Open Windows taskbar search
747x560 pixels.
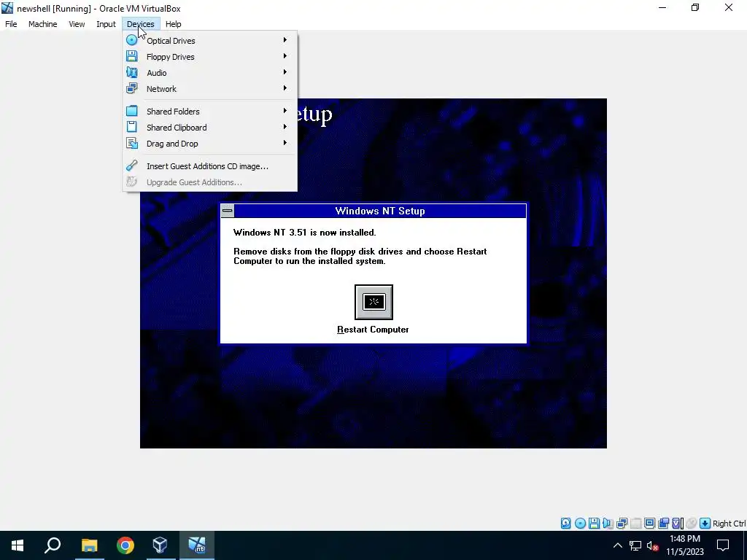(53, 545)
